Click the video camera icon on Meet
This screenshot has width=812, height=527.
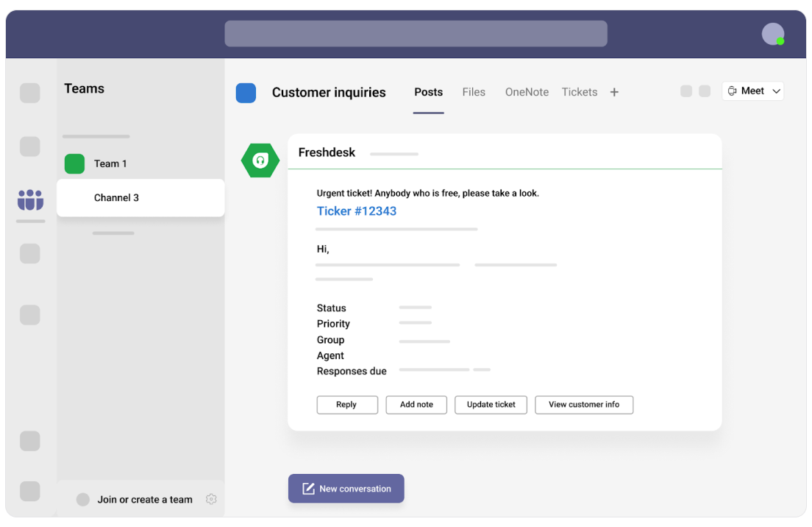point(732,91)
